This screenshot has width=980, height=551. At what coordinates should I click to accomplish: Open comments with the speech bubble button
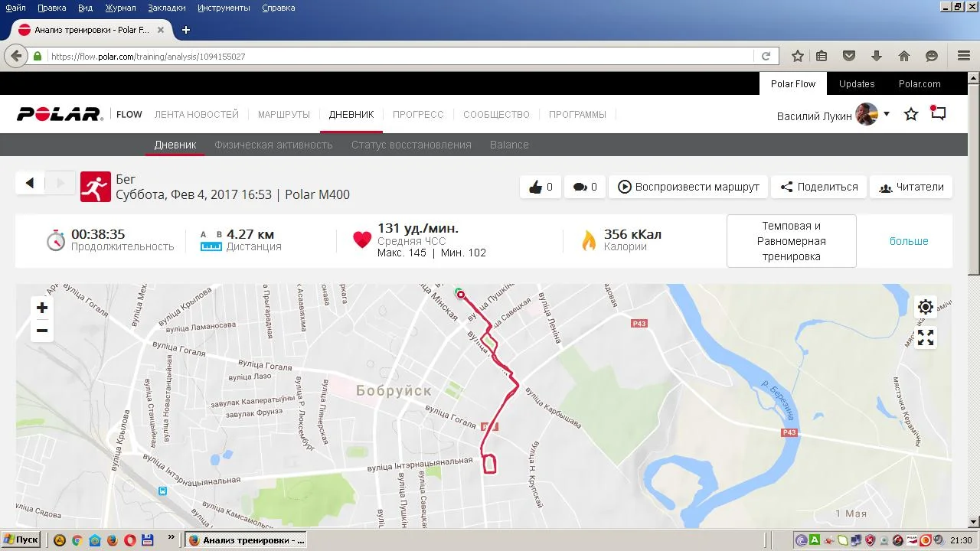click(x=585, y=187)
